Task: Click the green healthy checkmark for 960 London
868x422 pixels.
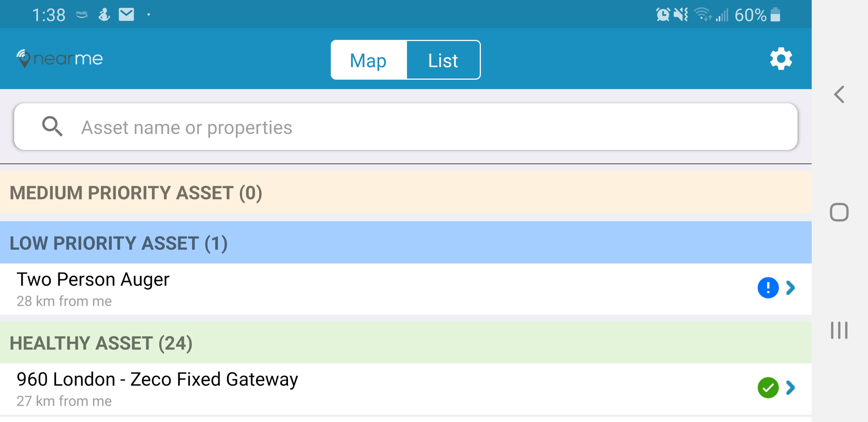Action: click(768, 388)
